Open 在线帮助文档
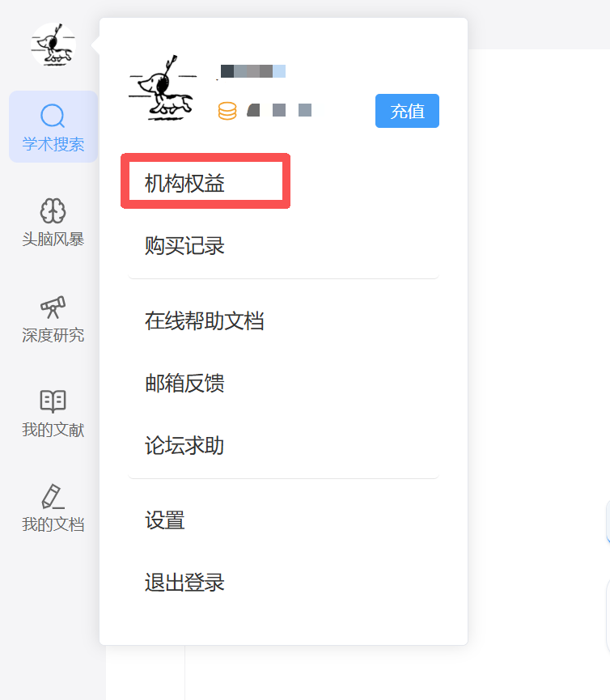The height and width of the screenshot is (700, 610). 205,321
